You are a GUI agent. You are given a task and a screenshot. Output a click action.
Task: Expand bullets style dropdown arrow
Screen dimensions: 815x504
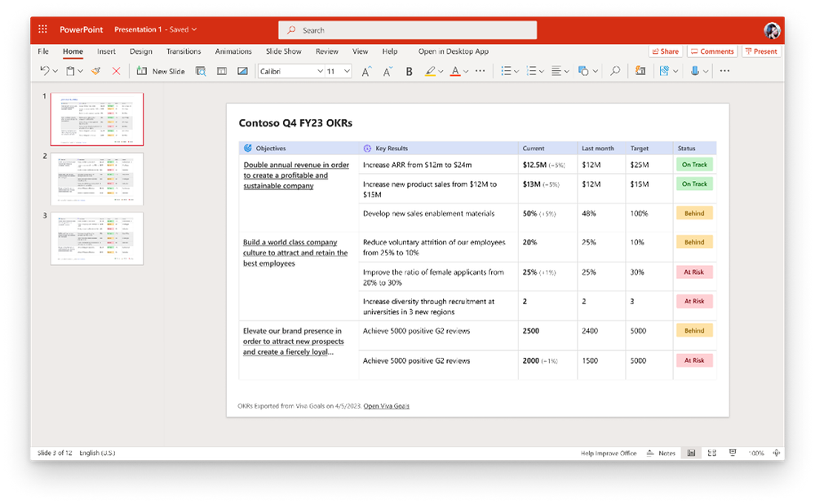pos(516,72)
